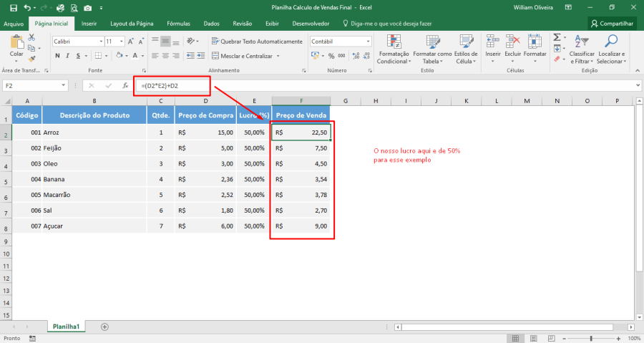The height and width of the screenshot is (343, 644).
Task: Cut selection with scissors icon
Action: 31,37
